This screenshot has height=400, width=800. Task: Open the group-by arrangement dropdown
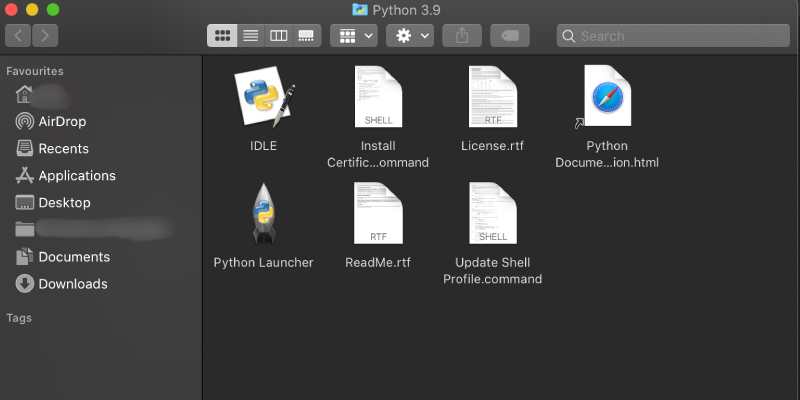click(354, 36)
